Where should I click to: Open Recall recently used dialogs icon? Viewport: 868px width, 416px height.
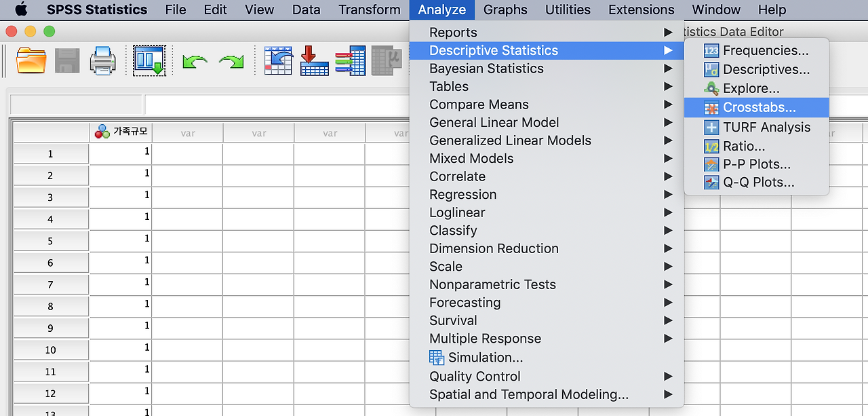[149, 60]
